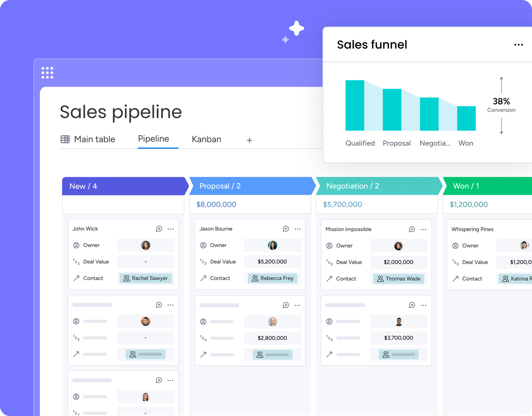Select the Pipeline view tab
This screenshot has width=532, height=416.
coord(153,139)
